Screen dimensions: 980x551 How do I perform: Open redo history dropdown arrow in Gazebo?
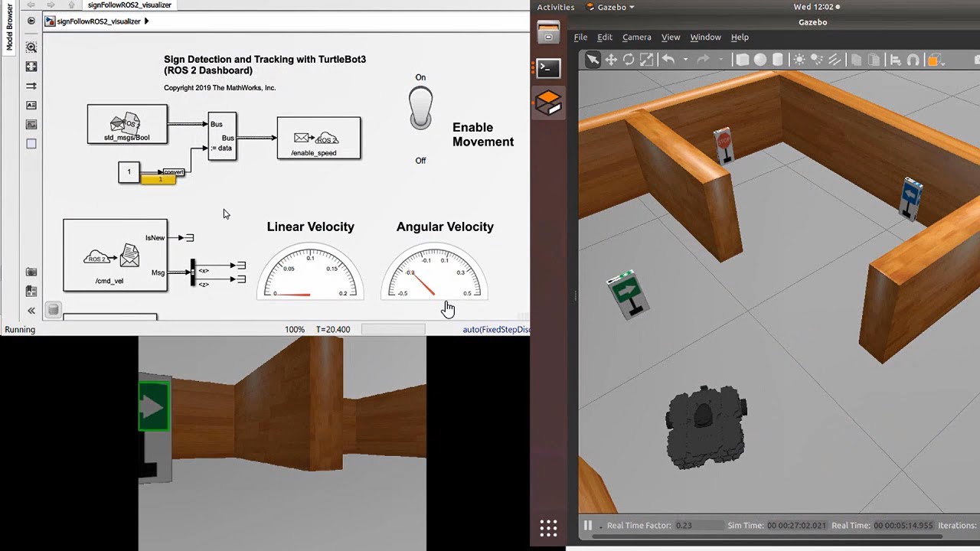[x=721, y=60]
